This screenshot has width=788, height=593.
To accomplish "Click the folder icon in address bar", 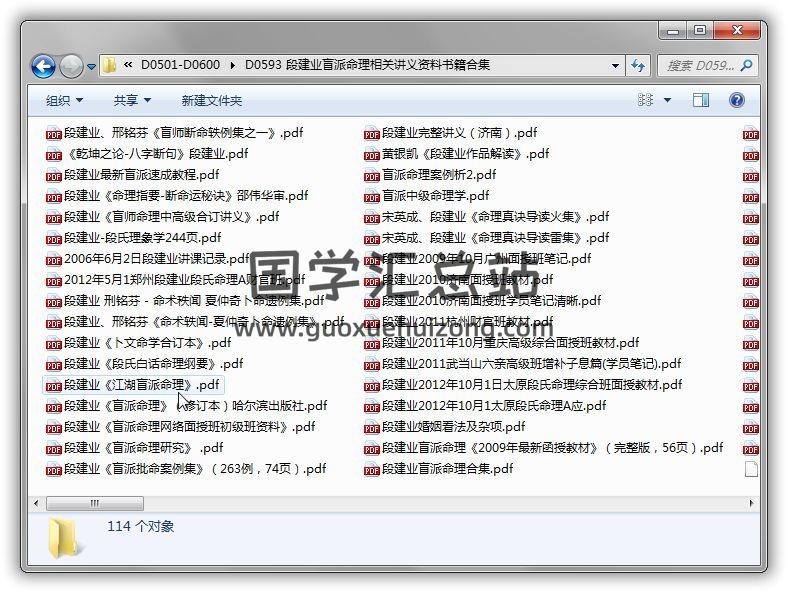I will (x=109, y=65).
